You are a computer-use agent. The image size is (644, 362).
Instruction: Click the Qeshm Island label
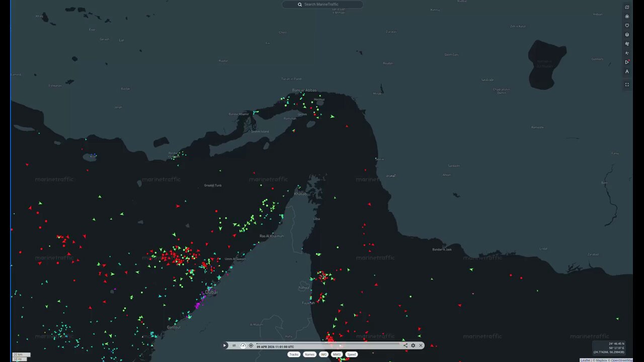coord(260,132)
